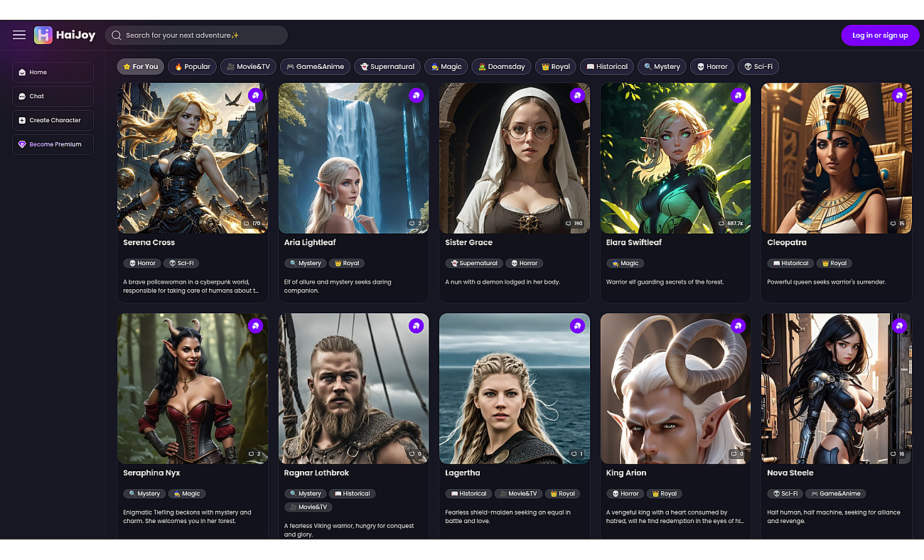Viewport: 924px width, 560px height.
Task: Select the Supernatural category tab
Action: (387, 66)
